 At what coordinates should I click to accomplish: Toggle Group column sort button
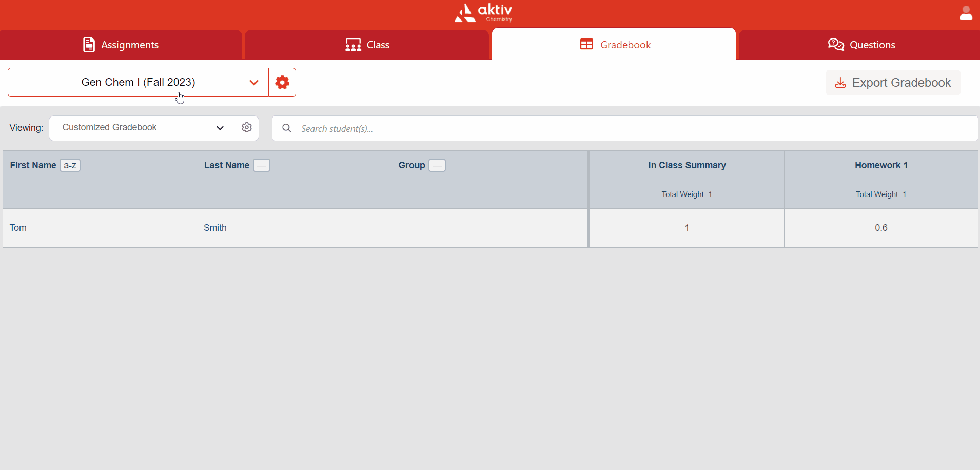pos(437,165)
